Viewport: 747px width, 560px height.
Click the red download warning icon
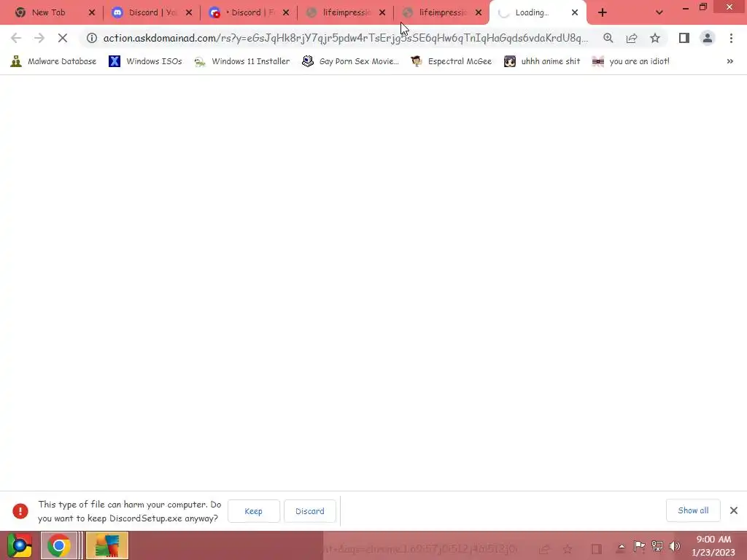tap(20, 511)
